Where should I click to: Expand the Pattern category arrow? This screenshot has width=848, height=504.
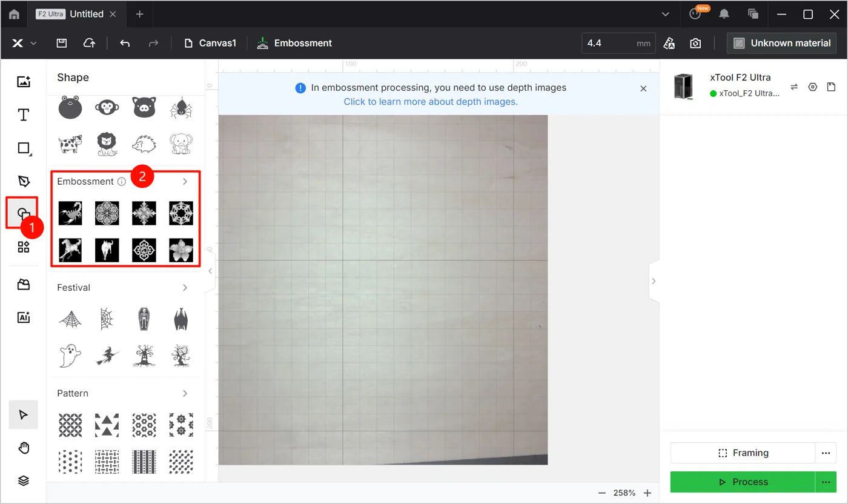tap(185, 394)
